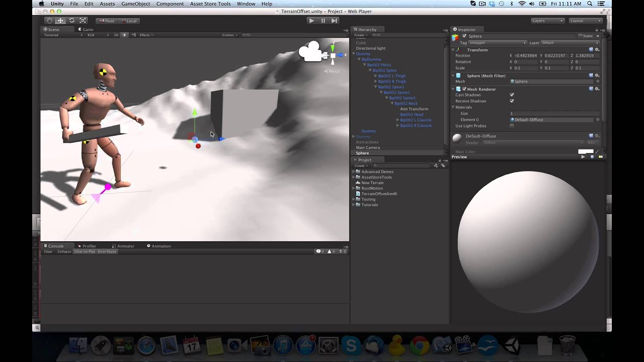Open the RGB render mode dropdown
Viewport: 644px width, 362px height.
97,35
